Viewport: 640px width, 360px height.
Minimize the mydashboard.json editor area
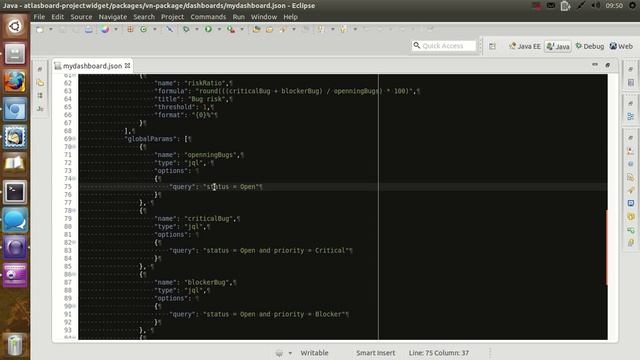(x=595, y=65)
